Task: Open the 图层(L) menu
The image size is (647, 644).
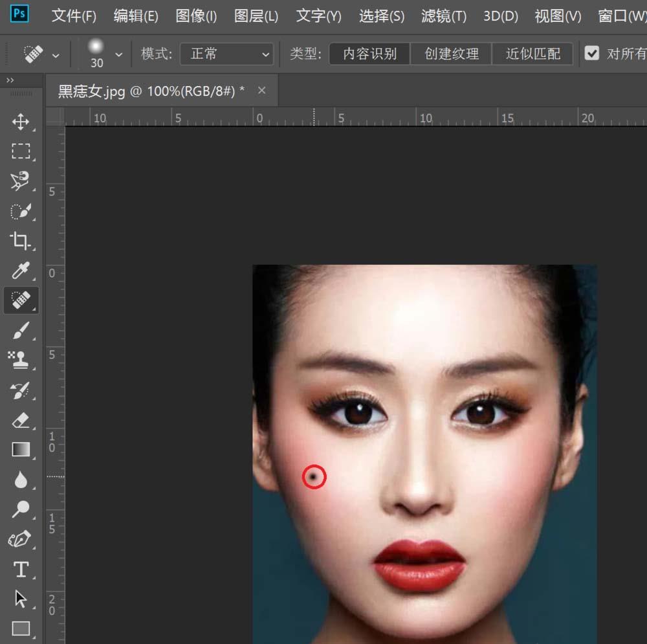Action: click(256, 16)
